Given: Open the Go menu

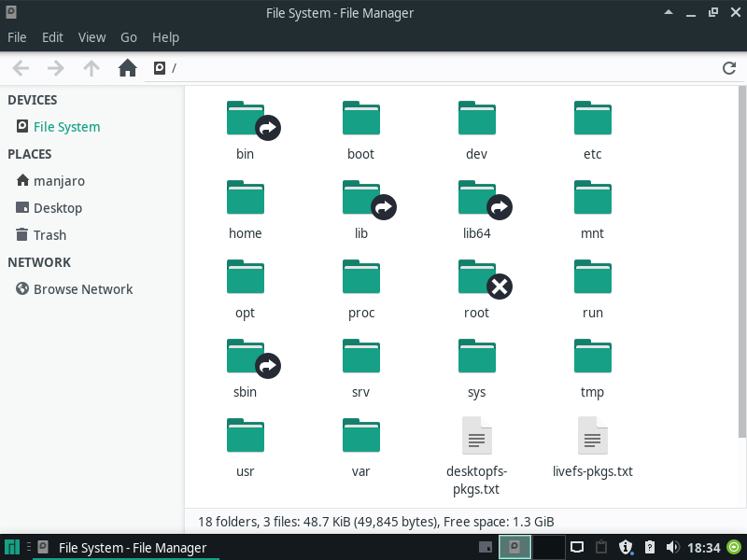Looking at the screenshot, I should pos(129,37).
